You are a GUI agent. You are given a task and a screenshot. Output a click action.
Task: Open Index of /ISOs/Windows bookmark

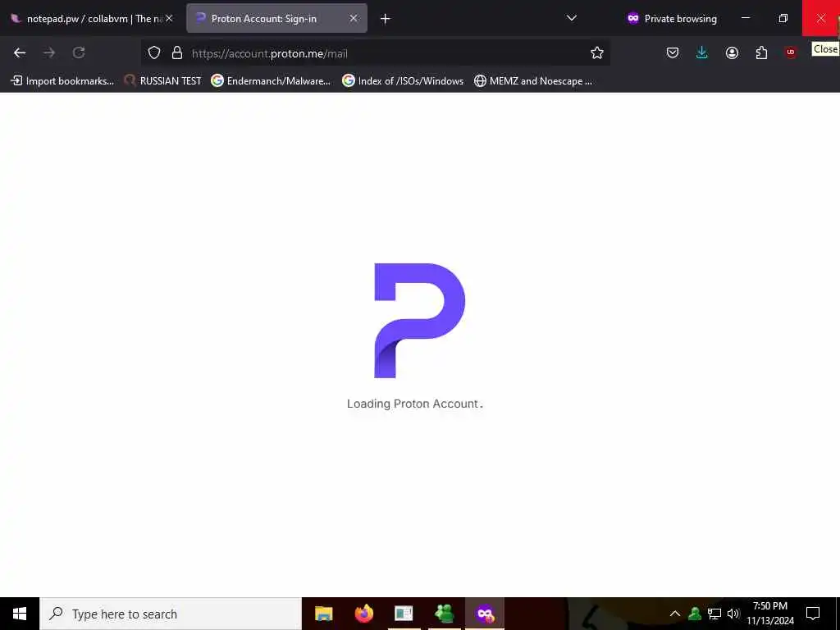403,81
